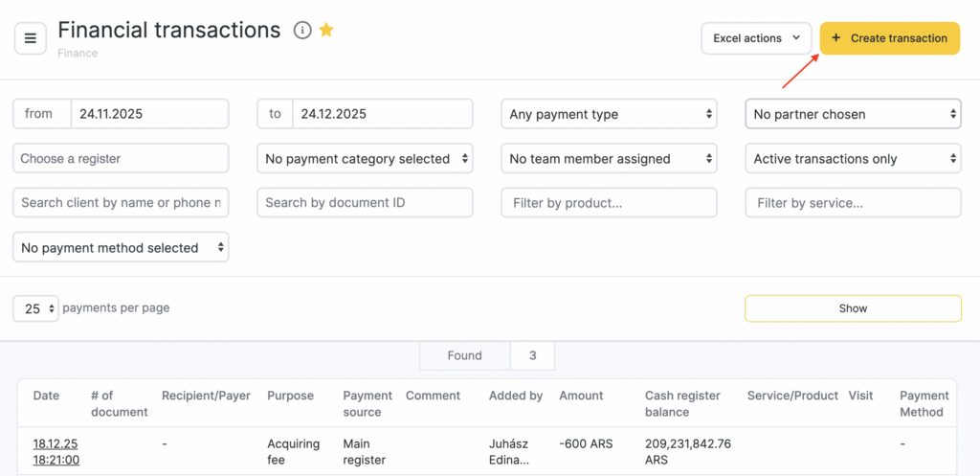The image size is (980, 476).
Task: Click the 'from' date field
Action: point(148,114)
